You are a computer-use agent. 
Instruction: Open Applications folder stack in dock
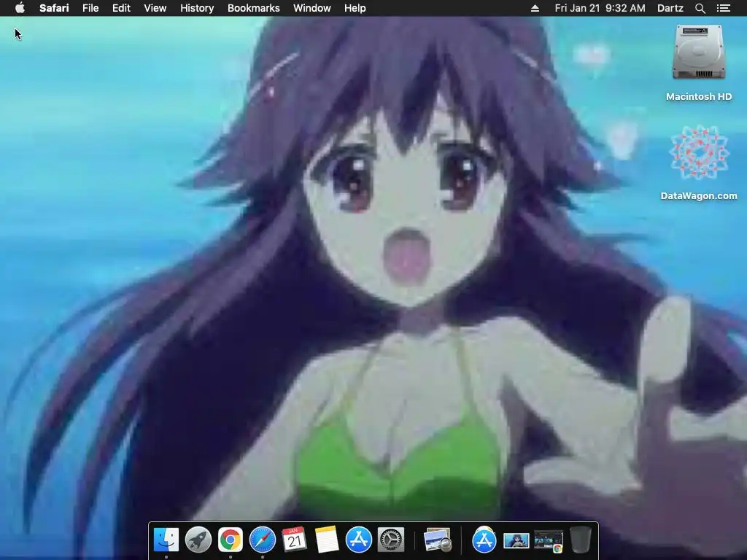[484, 540]
